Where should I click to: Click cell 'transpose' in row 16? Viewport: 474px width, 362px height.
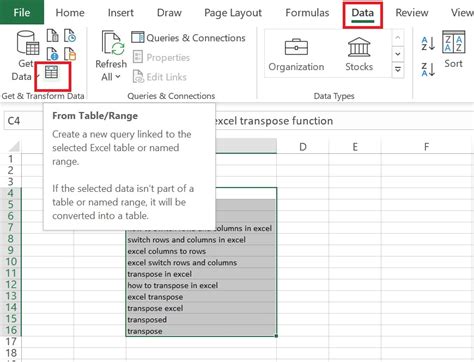[201, 331]
